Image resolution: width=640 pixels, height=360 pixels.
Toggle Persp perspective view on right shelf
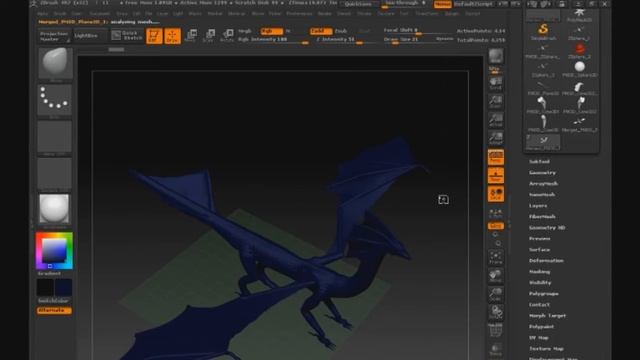496,157
